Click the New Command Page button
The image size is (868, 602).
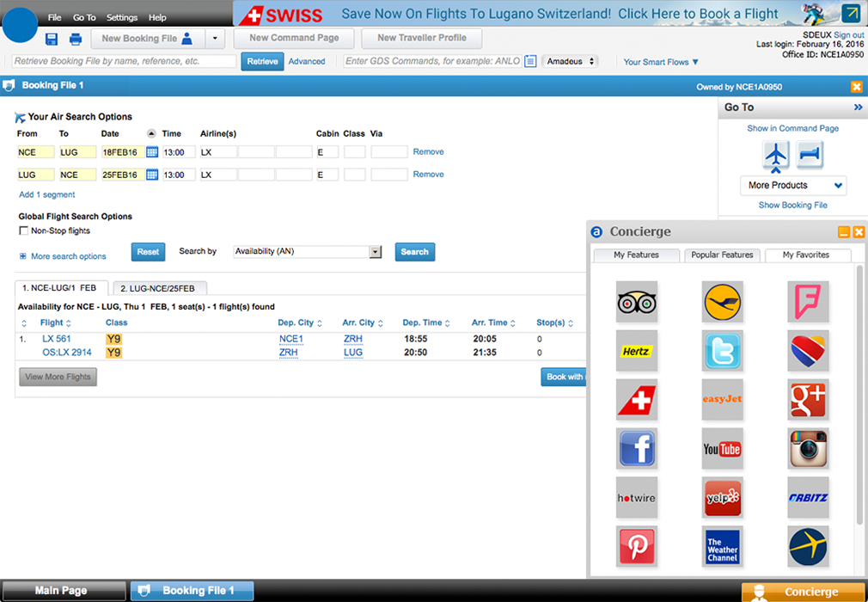point(294,38)
